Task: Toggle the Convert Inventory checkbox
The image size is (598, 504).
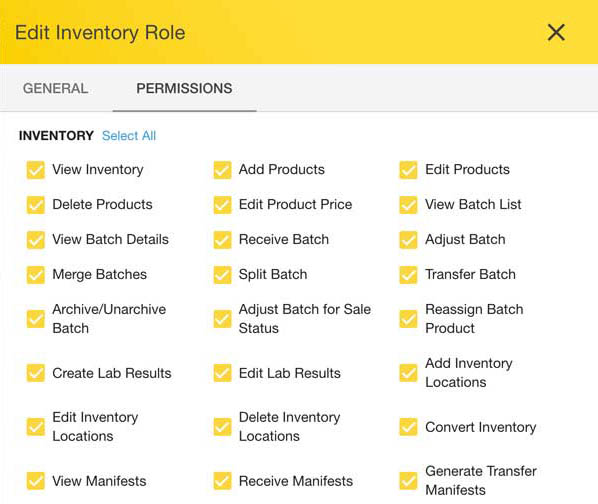Action: [x=408, y=427]
